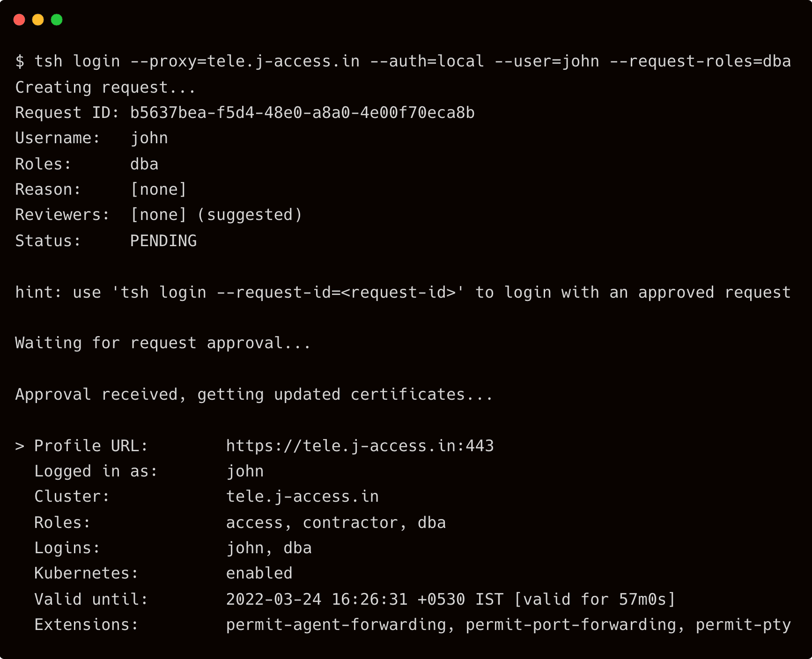Click the Waiting for request approval text
The width and height of the screenshot is (812, 659).
tap(163, 343)
